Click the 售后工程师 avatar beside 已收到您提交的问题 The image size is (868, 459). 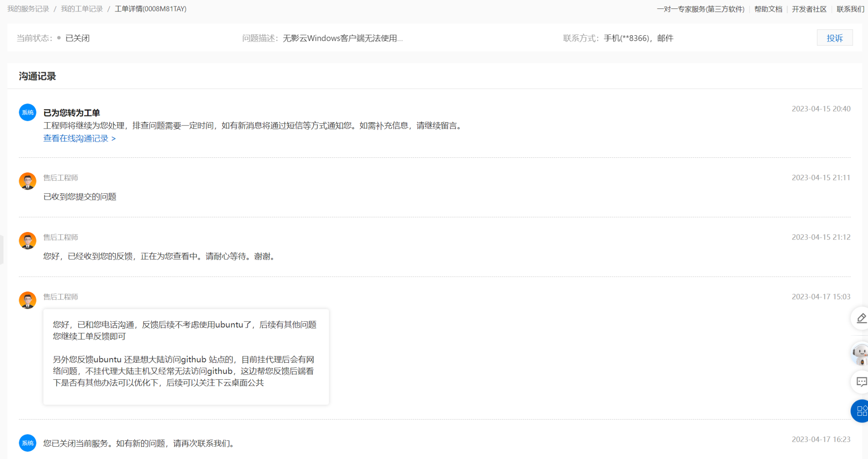28,181
